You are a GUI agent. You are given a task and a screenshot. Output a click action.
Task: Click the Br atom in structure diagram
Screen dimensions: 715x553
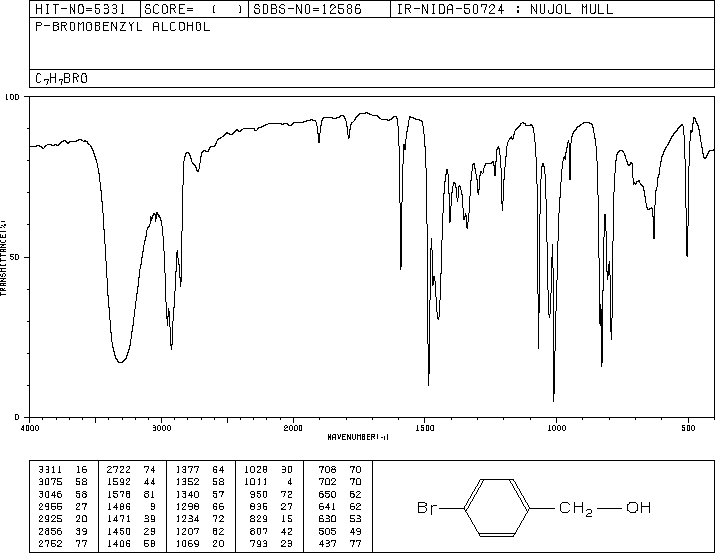tap(427, 508)
